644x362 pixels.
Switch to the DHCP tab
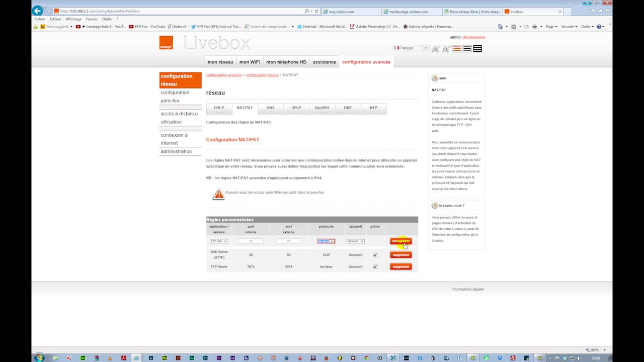click(219, 108)
